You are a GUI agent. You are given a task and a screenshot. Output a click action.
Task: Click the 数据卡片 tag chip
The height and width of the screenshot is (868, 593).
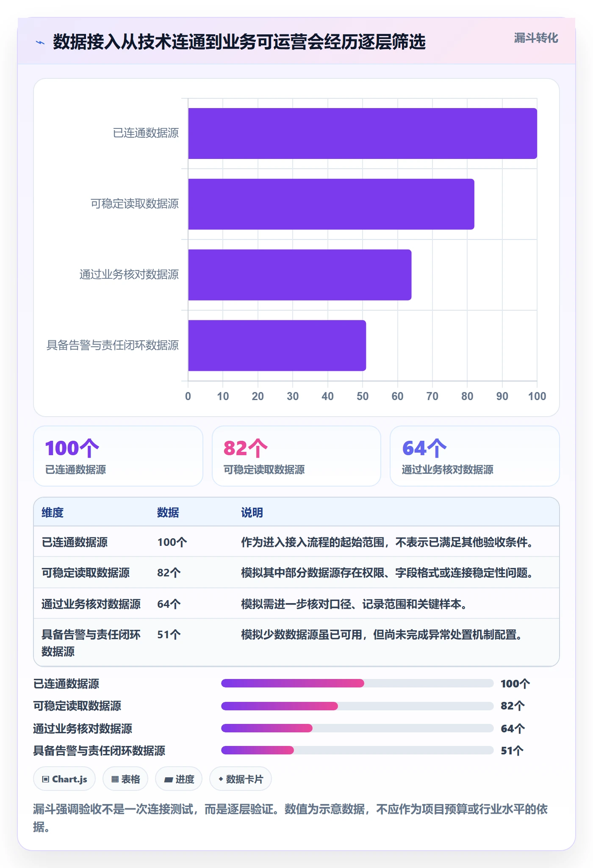pos(241,779)
